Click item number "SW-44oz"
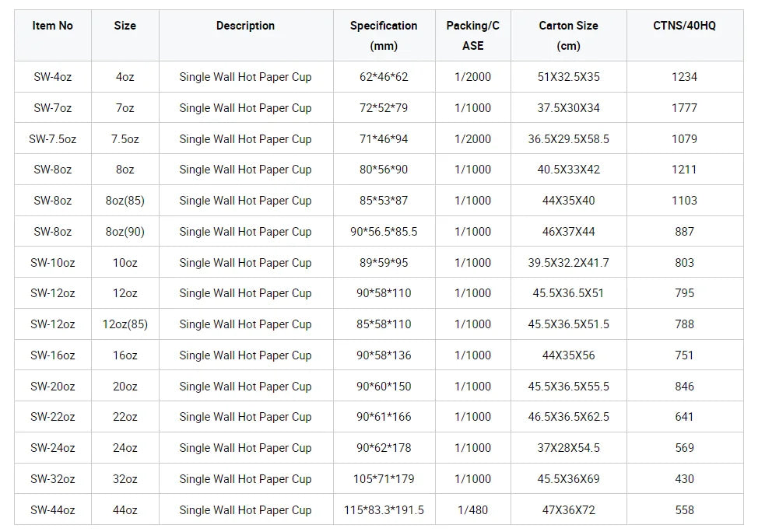The image size is (758, 532). click(x=53, y=510)
